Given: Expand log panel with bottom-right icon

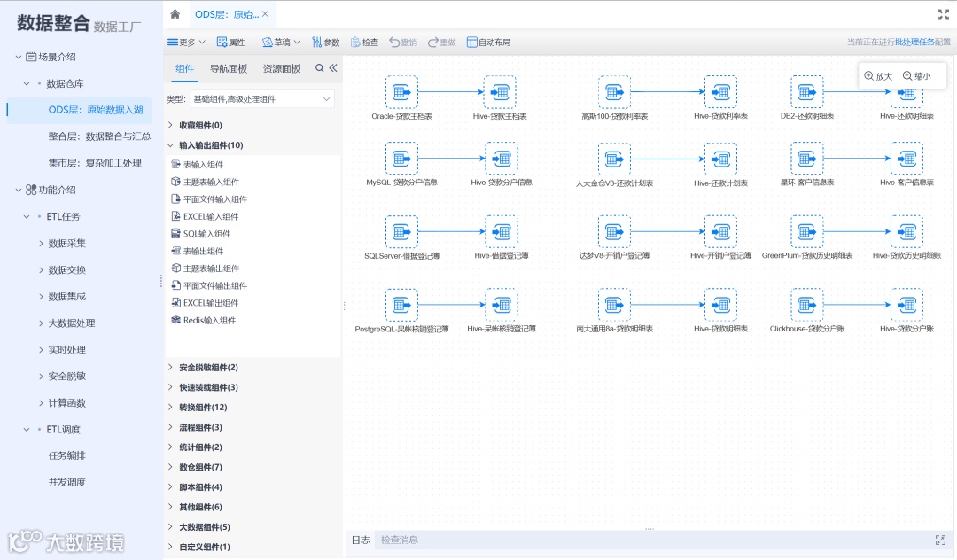Looking at the screenshot, I should click(940, 540).
